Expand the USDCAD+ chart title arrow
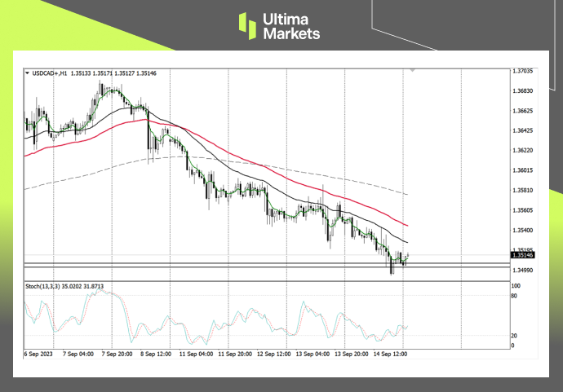563x392 pixels. (29, 73)
